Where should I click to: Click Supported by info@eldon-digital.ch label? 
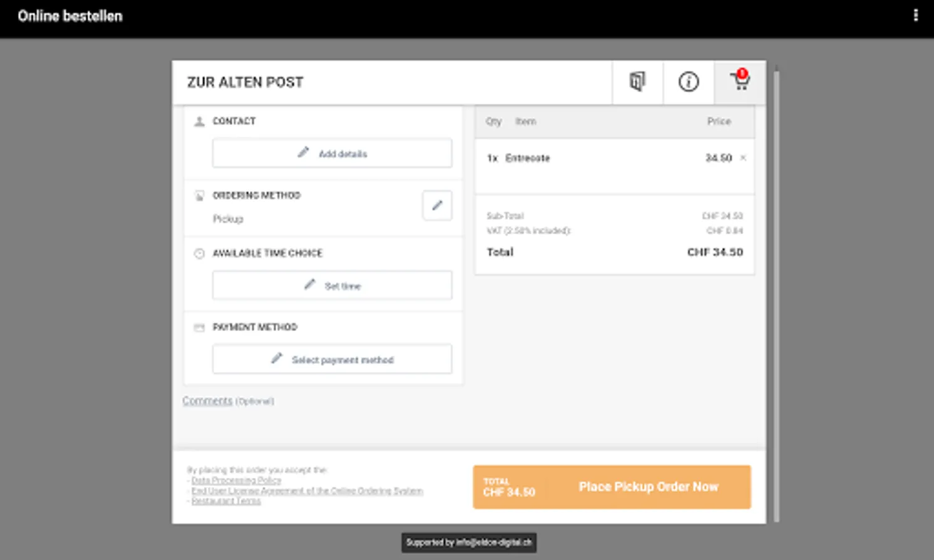pos(469,543)
